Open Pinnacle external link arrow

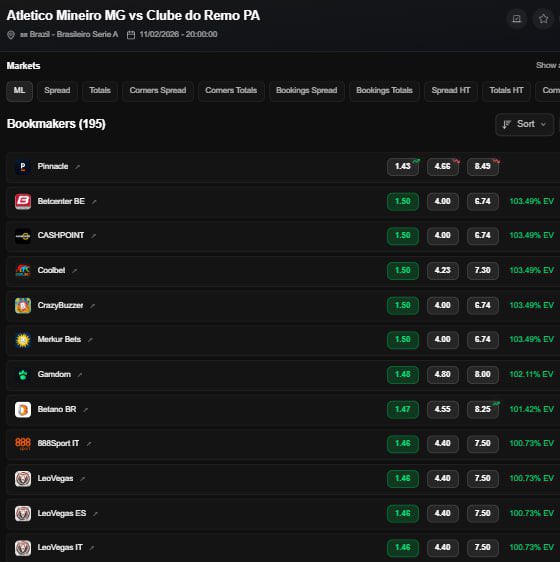[77, 167]
